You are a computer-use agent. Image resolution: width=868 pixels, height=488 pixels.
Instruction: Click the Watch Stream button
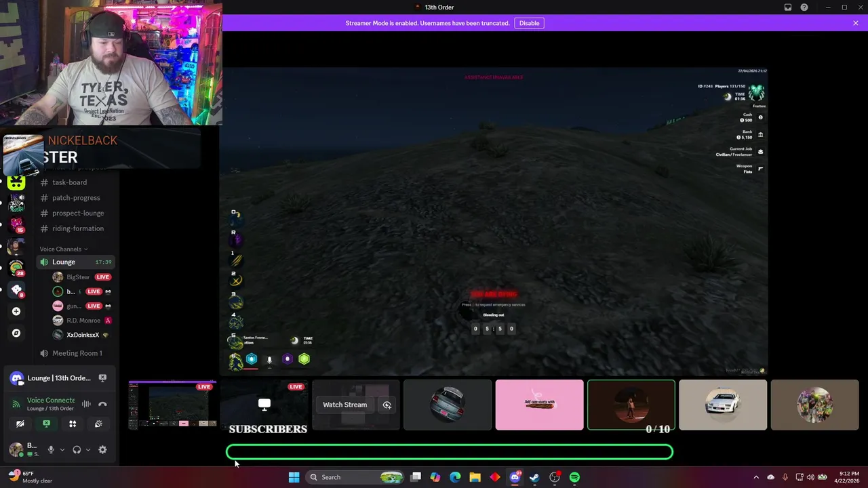click(x=344, y=405)
